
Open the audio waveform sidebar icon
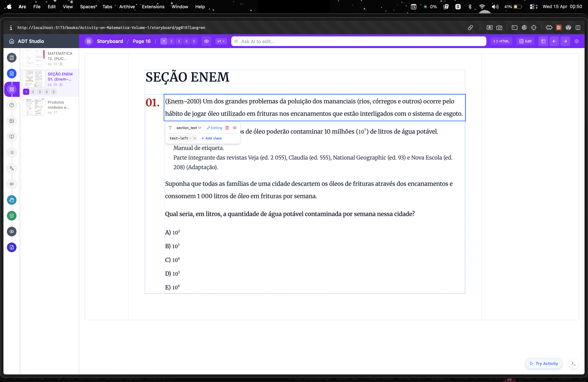12,184
